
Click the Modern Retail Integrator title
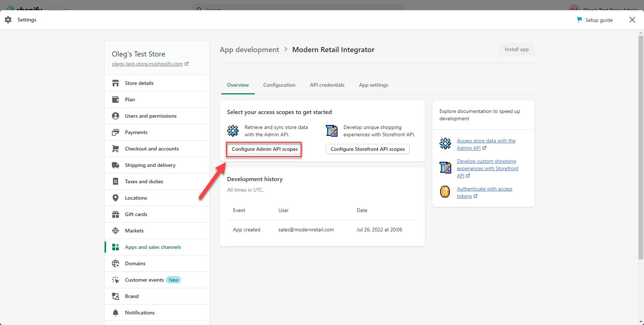pyautogui.click(x=333, y=50)
